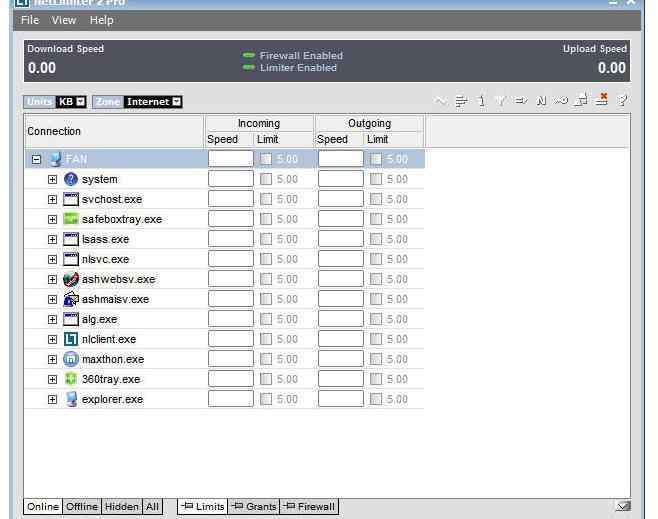Open the View menu
Image resolution: width=658 pixels, height=519 pixels.
[64, 20]
